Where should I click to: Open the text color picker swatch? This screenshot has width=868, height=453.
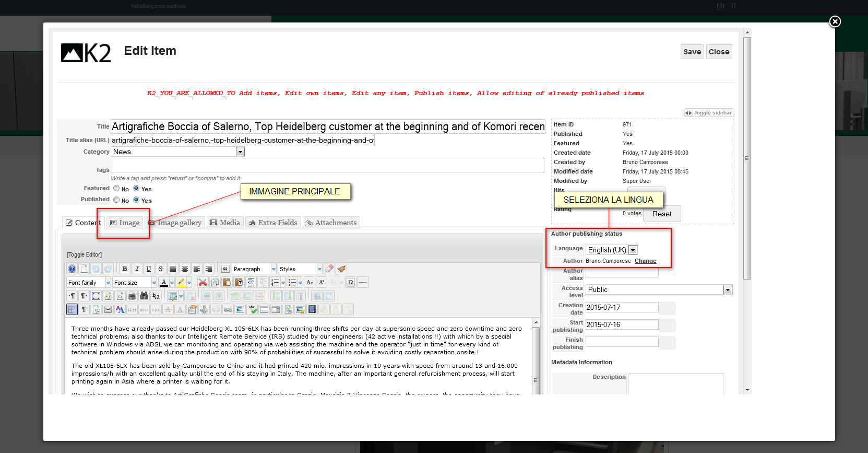point(164,282)
